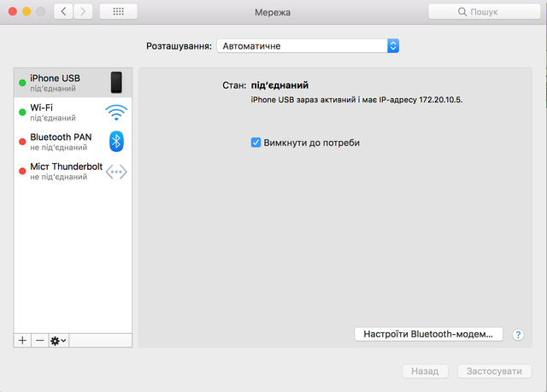The width and height of the screenshot is (547, 392).
Task: Select Міст Thunderbolt service in list
Action: pos(65,171)
